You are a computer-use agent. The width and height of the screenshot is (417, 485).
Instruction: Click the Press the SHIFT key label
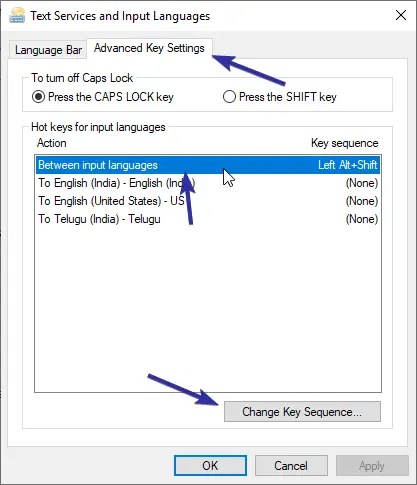[288, 97]
